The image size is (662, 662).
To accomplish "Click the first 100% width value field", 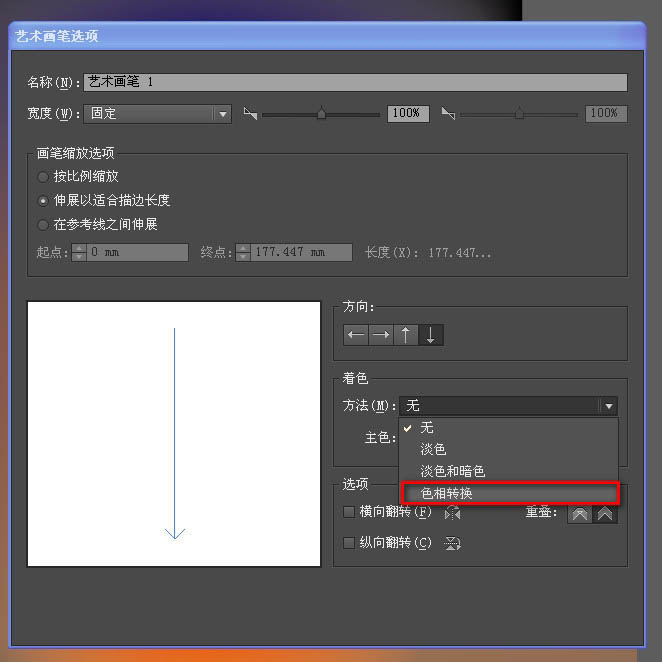I will click(x=408, y=114).
